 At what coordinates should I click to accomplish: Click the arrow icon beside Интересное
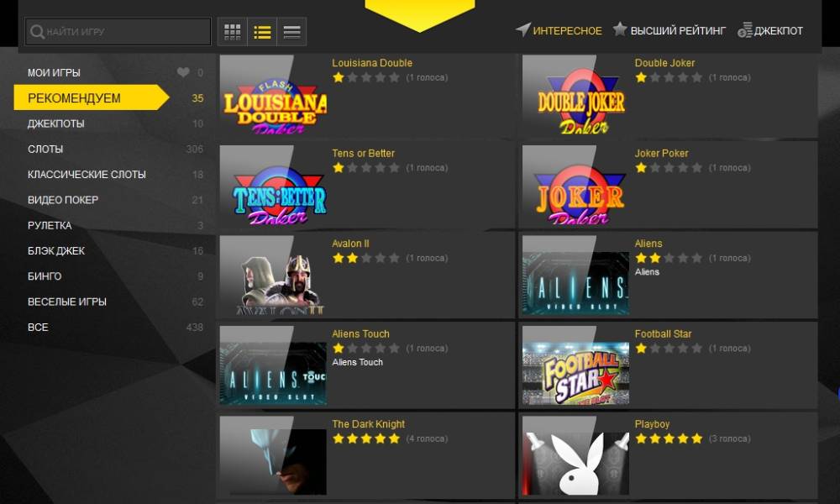pos(522,29)
